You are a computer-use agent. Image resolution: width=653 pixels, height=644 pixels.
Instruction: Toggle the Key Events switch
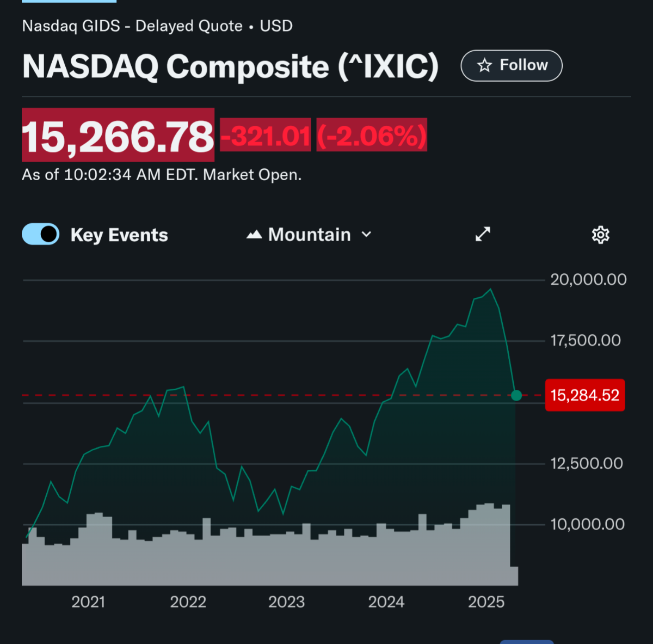tap(41, 235)
